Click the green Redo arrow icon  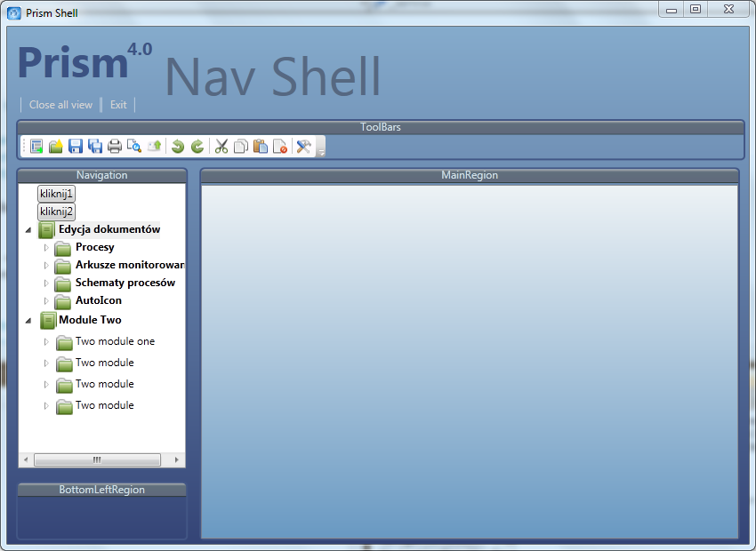(x=197, y=146)
